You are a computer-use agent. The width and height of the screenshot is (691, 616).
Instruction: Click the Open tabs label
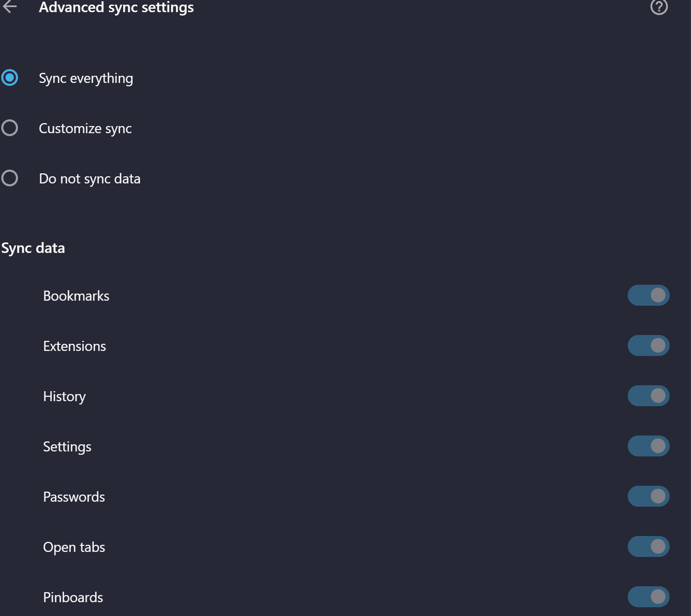[74, 547]
